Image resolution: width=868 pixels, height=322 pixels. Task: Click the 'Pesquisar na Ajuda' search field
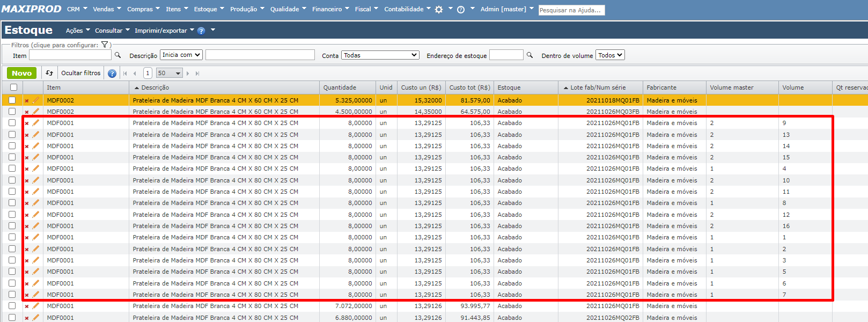pyautogui.click(x=571, y=10)
